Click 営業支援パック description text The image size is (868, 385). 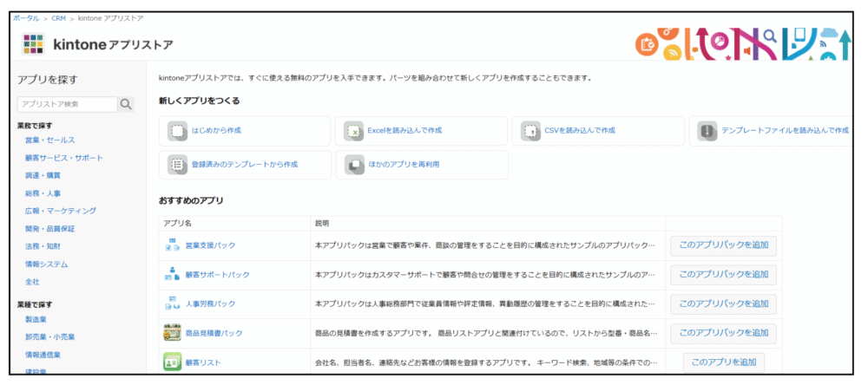[x=485, y=245]
